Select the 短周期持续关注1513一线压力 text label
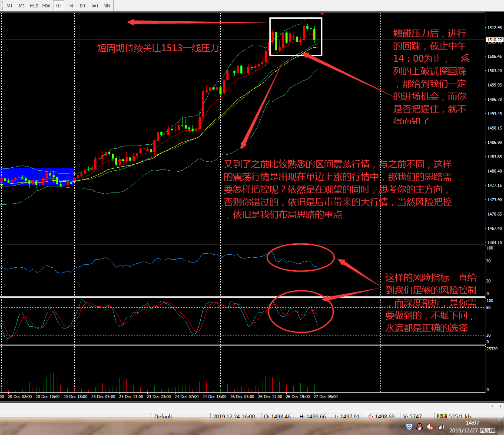 click(x=158, y=48)
